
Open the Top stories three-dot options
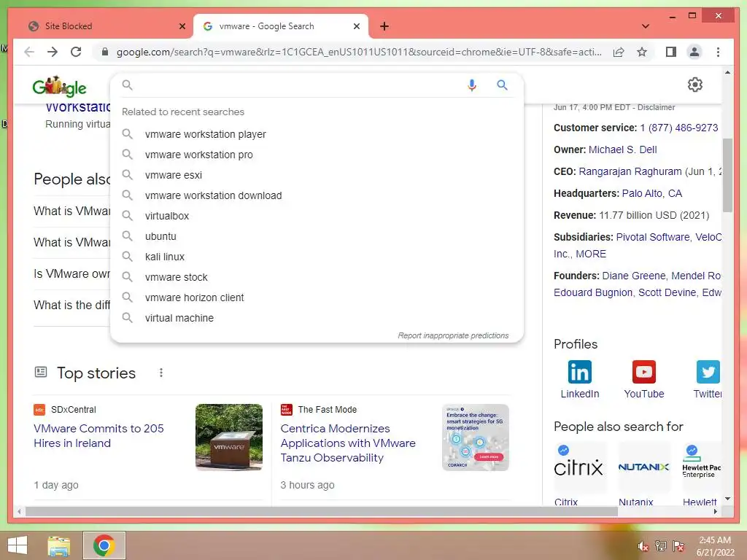click(161, 373)
